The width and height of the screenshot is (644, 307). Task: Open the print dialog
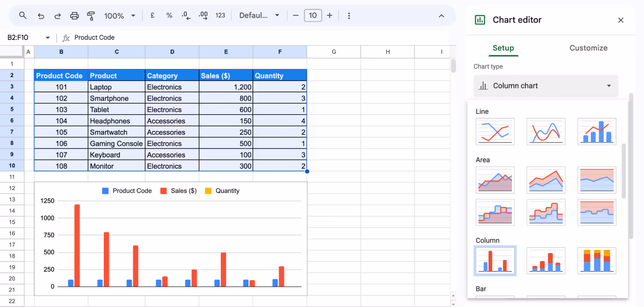74,15
